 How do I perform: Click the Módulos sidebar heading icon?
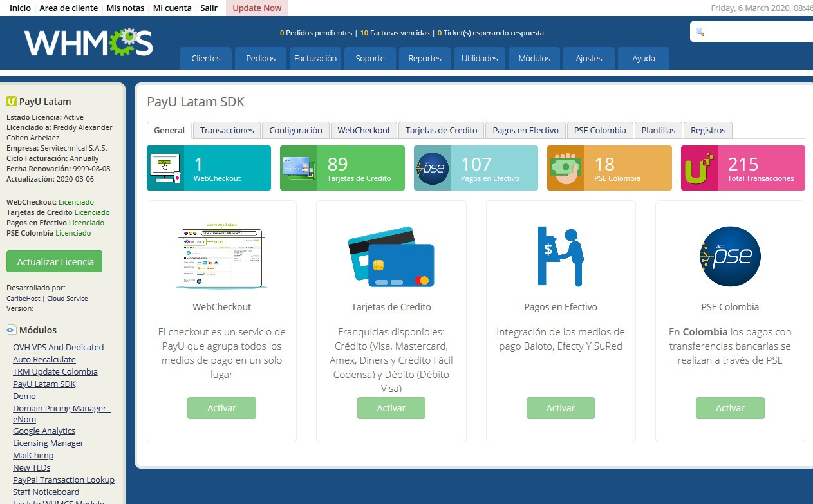[x=11, y=330]
